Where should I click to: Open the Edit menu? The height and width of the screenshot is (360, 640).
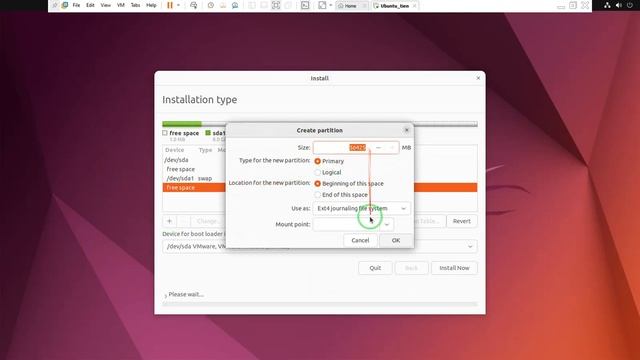pos(90,5)
